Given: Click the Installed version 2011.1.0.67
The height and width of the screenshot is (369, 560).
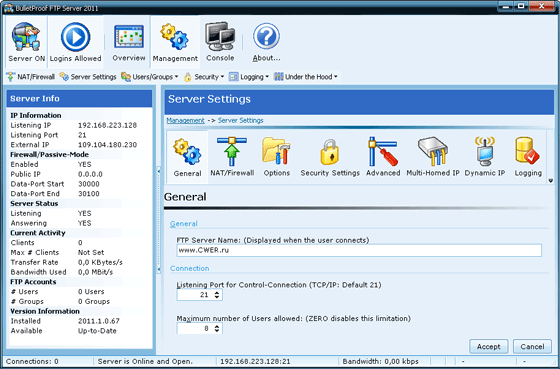Looking at the screenshot, I should point(99,321).
